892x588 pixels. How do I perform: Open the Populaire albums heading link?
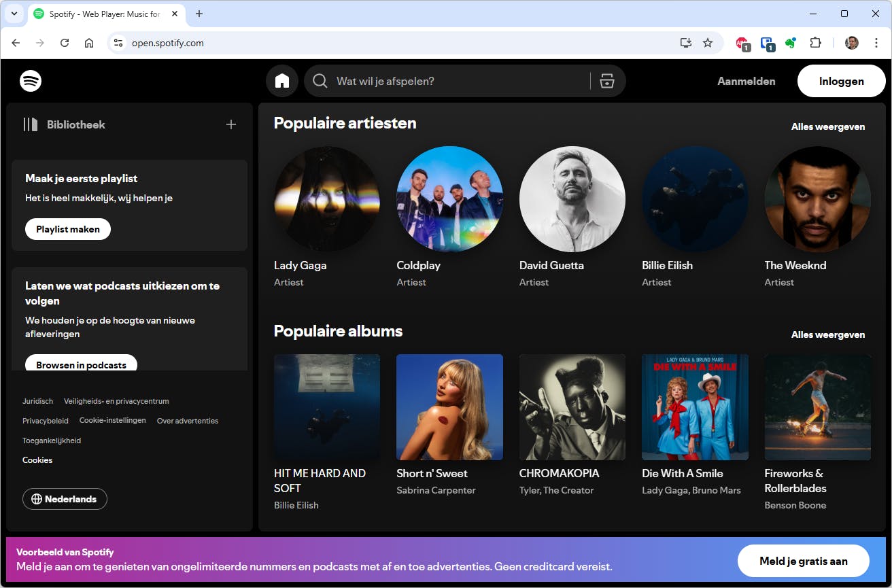pos(338,331)
